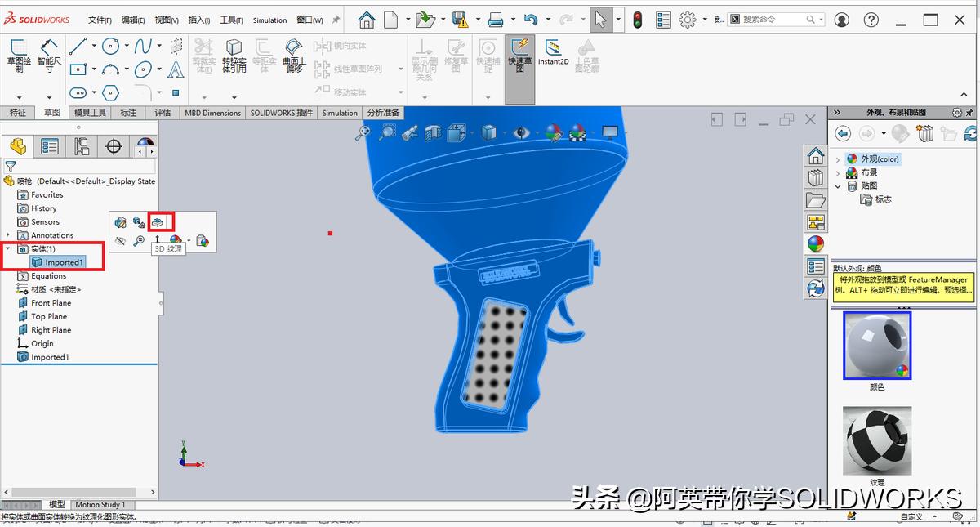Image resolution: width=980 pixels, height=527 pixels.
Task: Select the Zoom to Fit view icon
Action: pyautogui.click(x=363, y=132)
